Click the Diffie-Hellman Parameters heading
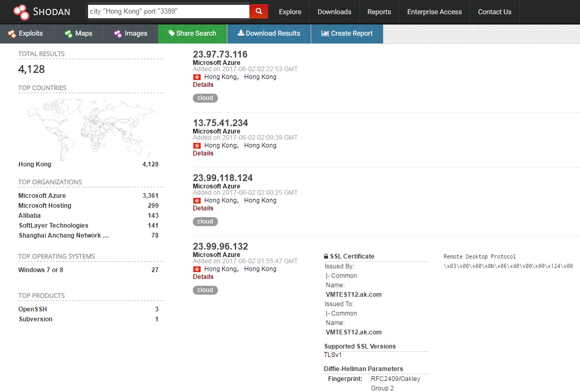 click(x=363, y=369)
